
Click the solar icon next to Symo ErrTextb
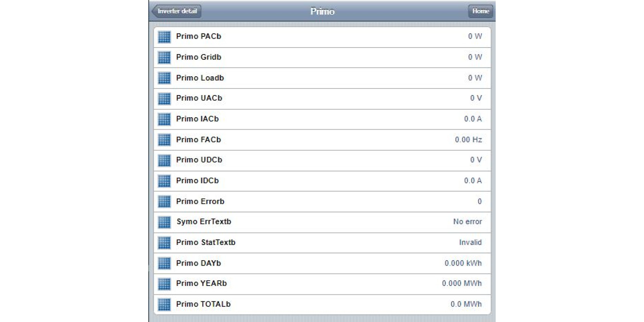(164, 222)
